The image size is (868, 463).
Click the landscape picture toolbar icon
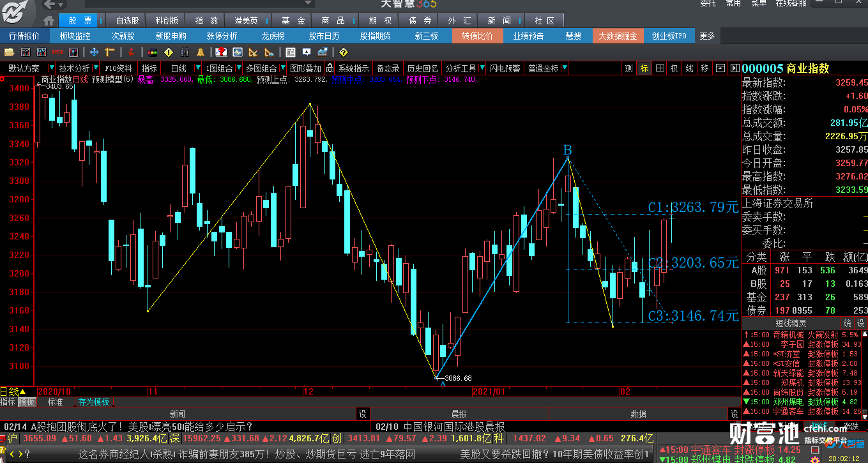[237, 52]
